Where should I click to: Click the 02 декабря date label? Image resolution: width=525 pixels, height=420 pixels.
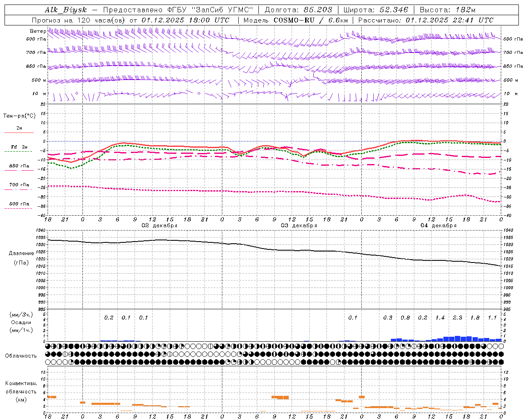[159, 226]
